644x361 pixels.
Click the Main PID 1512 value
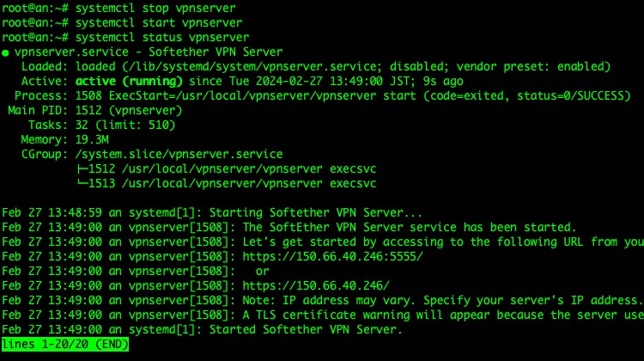pos(88,111)
